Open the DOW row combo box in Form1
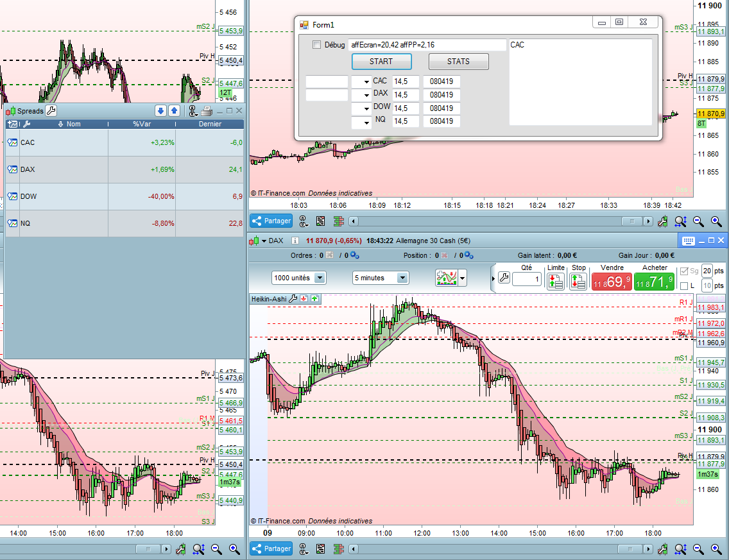729x560 pixels. click(361, 108)
